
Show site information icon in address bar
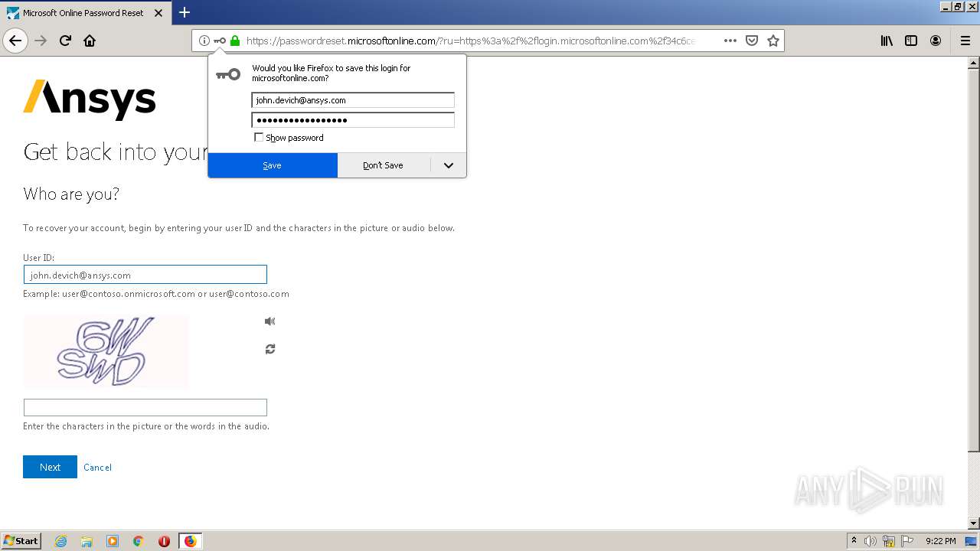pos(204,41)
